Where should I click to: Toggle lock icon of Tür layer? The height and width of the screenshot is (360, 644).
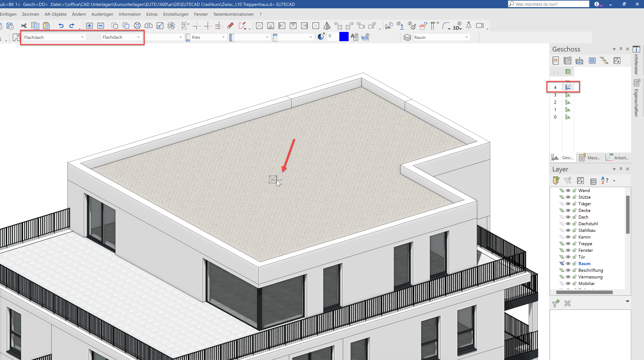pyautogui.click(x=575, y=257)
